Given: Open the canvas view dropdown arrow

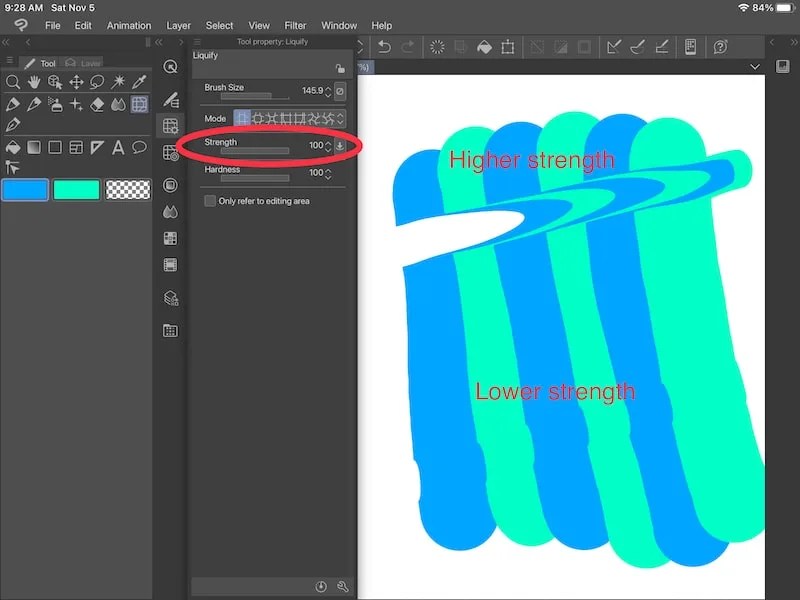Looking at the screenshot, I should (756, 66).
